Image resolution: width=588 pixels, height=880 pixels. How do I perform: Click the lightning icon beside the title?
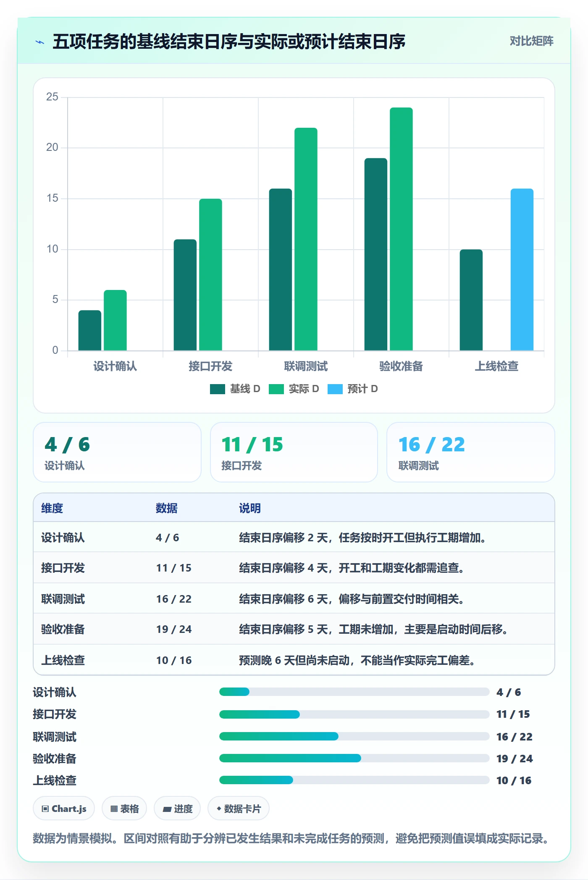pos(40,42)
